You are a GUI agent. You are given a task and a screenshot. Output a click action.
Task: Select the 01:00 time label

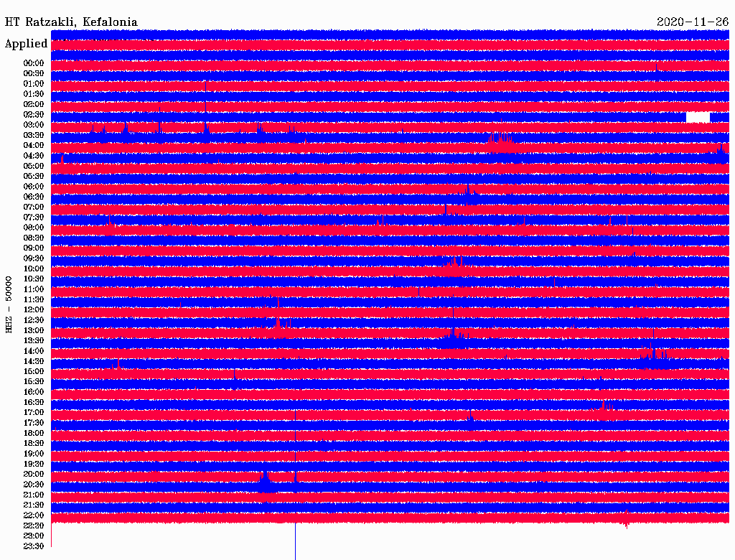34,83
